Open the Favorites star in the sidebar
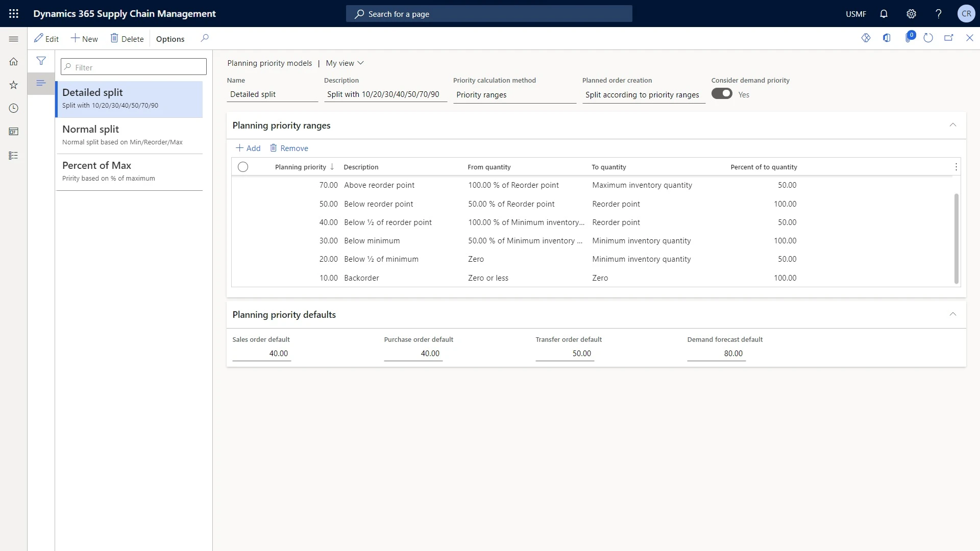The image size is (980, 551). (x=13, y=85)
